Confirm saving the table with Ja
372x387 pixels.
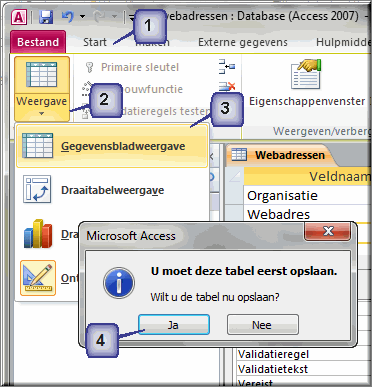point(174,325)
